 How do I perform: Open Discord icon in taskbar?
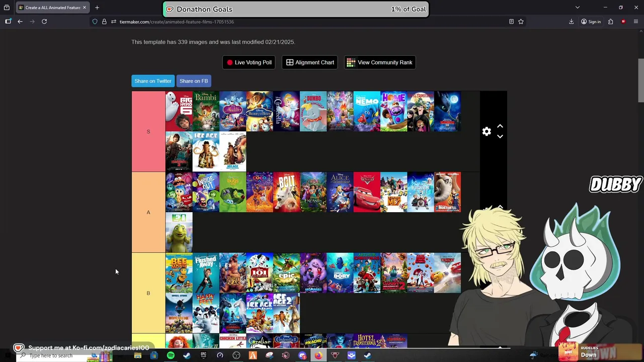[302, 355]
